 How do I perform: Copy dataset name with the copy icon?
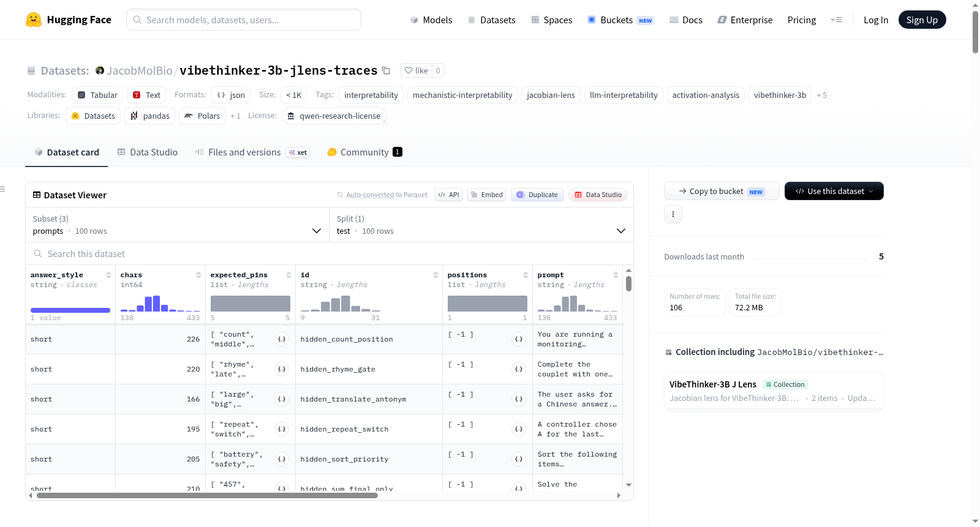tap(386, 70)
